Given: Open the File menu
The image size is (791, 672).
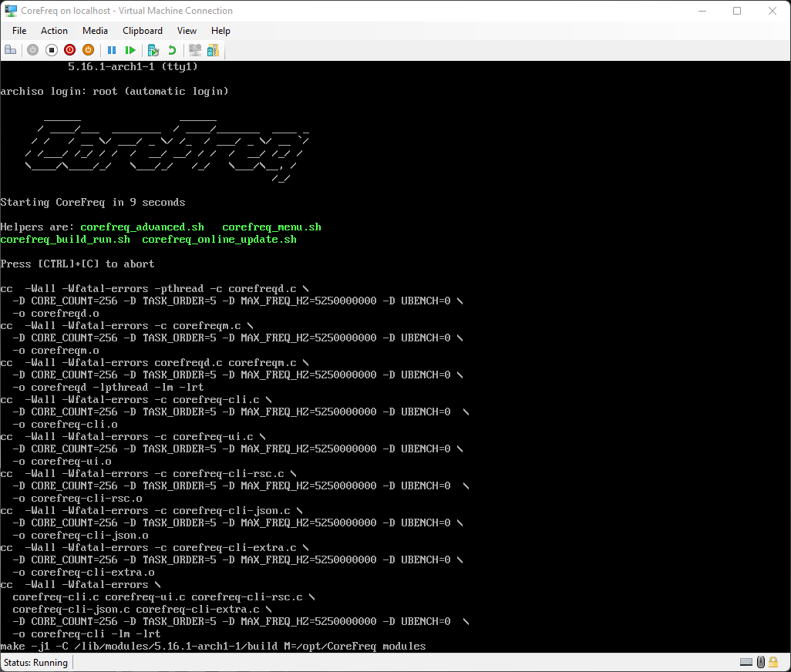Looking at the screenshot, I should point(19,31).
